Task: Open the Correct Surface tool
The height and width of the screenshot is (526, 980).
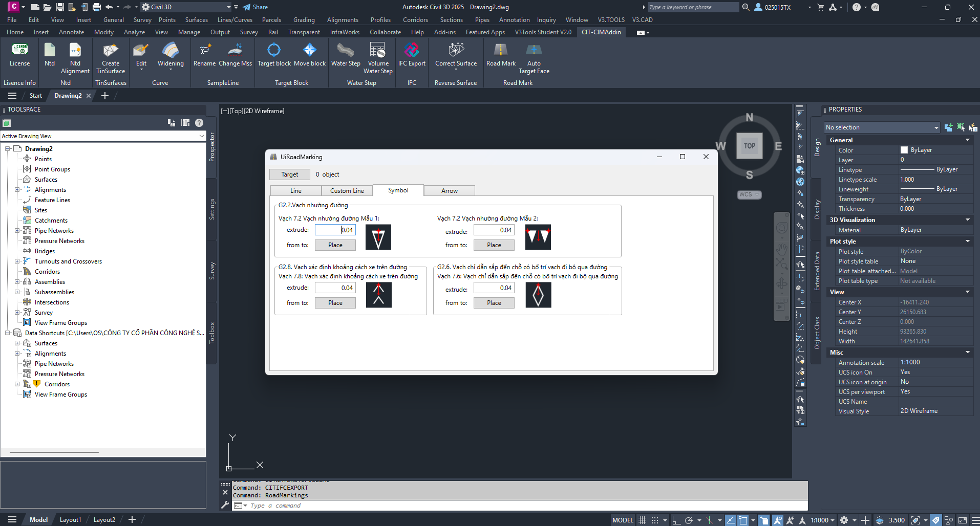Action: click(x=456, y=54)
